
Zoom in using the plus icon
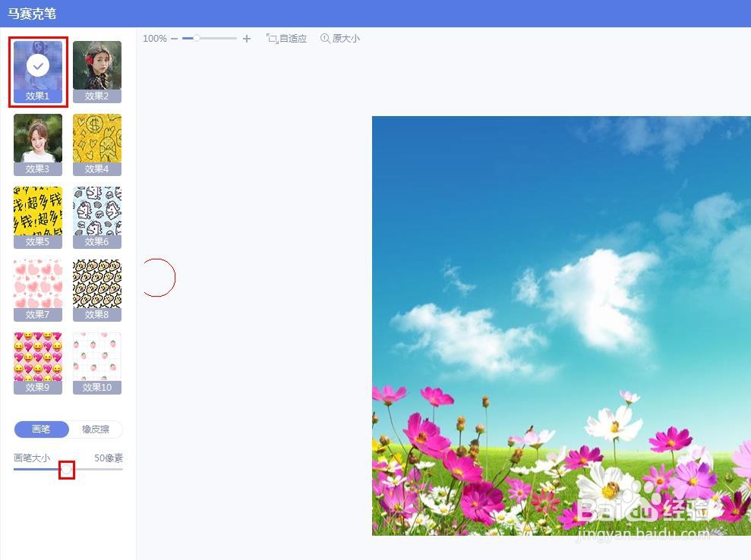(246, 38)
